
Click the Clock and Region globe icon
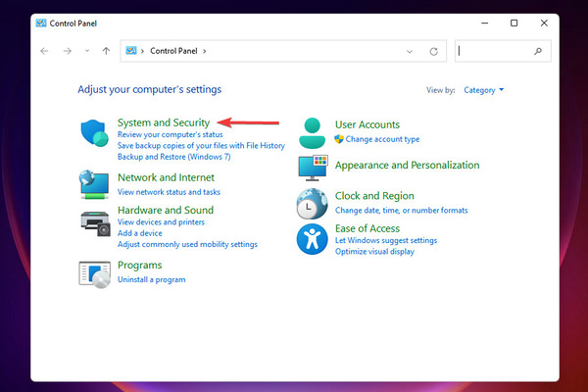tap(312, 204)
